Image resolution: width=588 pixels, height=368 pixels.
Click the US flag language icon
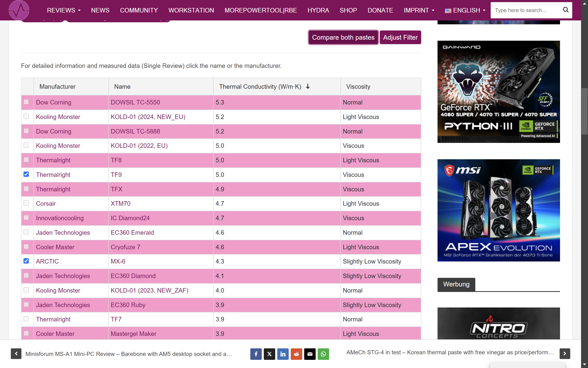(448, 10)
